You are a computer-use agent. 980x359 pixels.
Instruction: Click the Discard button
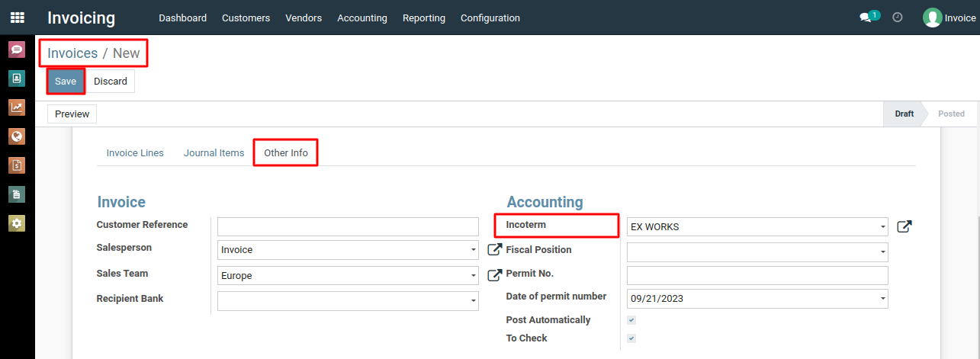(x=111, y=82)
